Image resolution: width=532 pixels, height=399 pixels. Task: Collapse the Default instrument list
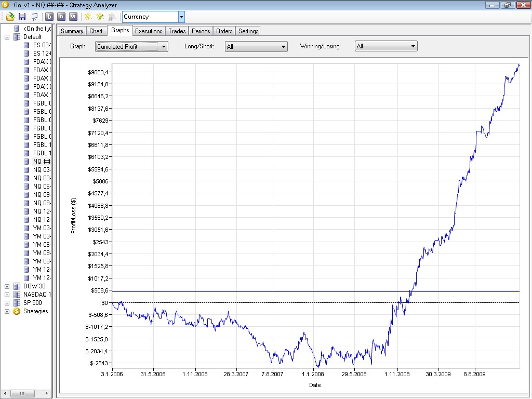pyautogui.click(x=7, y=37)
